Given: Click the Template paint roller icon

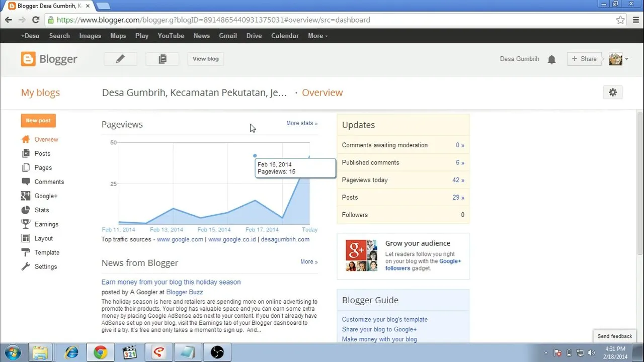Looking at the screenshot, I should tap(26, 252).
